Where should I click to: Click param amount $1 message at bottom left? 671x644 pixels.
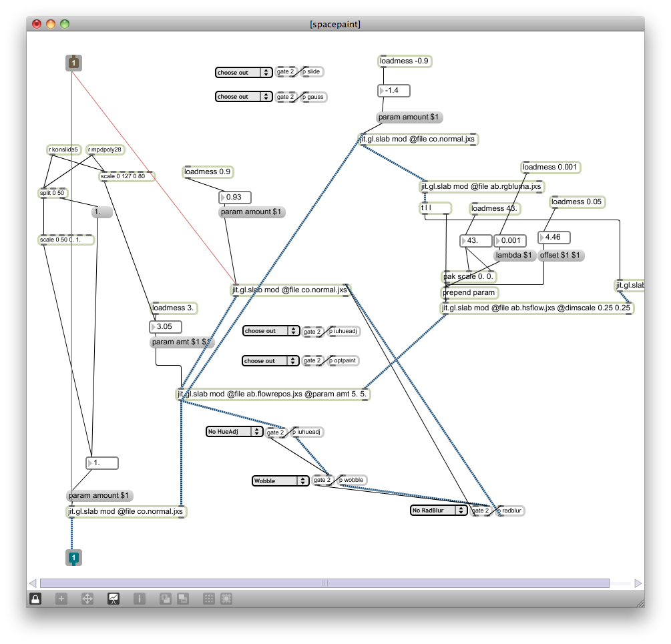[99, 496]
